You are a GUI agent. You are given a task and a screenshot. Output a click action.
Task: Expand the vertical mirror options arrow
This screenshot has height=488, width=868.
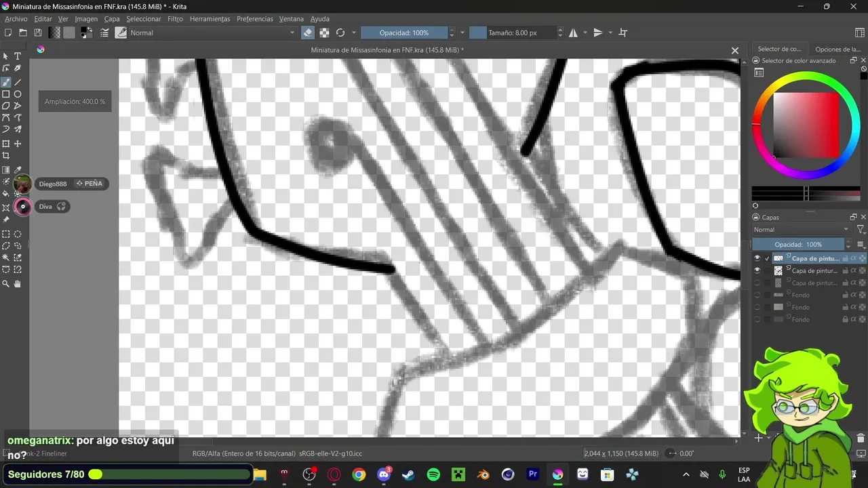[x=610, y=33]
